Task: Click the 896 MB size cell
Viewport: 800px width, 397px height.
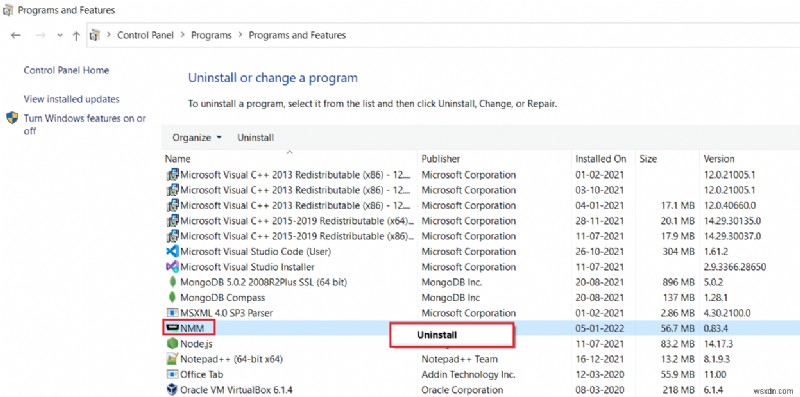Action: [x=679, y=282]
